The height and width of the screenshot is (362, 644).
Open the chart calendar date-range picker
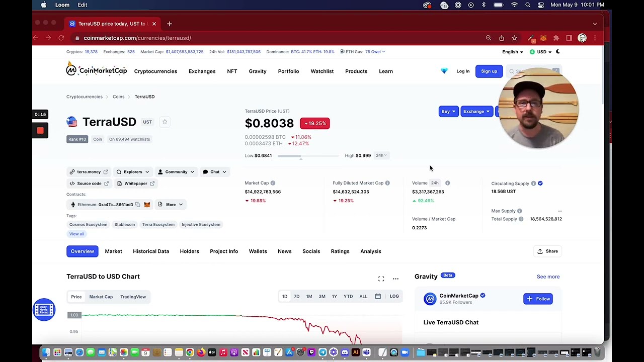tap(378, 296)
